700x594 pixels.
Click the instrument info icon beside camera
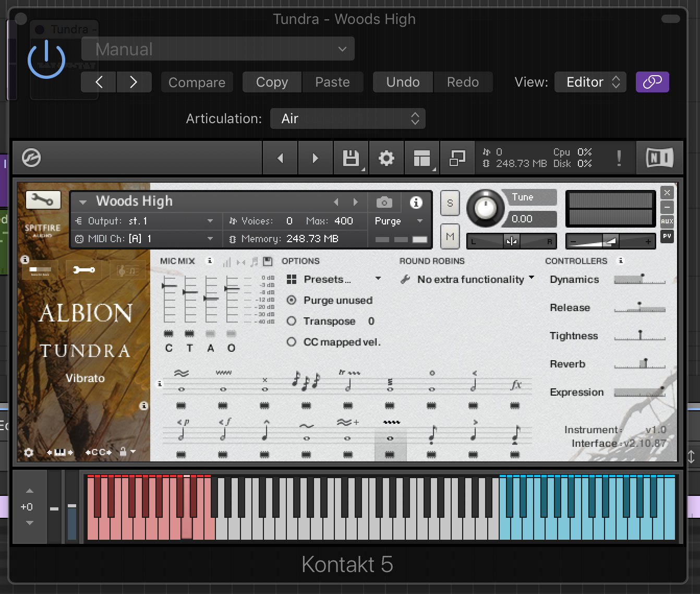click(x=416, y=202)
